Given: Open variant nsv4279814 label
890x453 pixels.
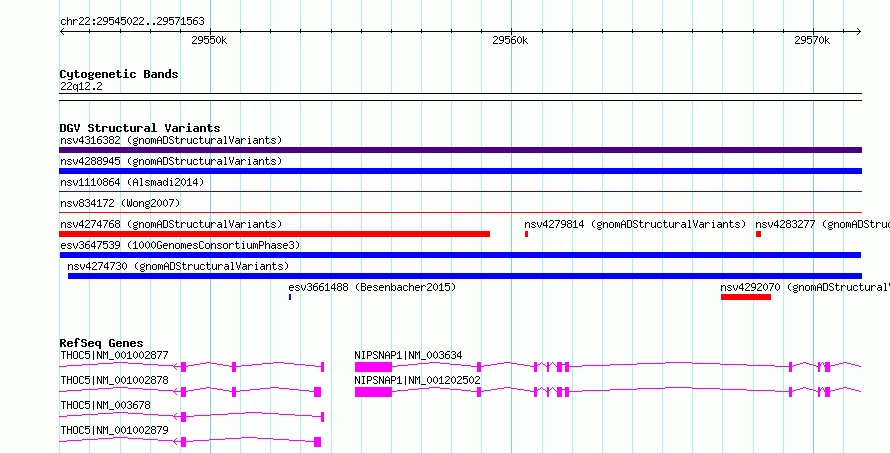Looking at the screenshot, I should [635, 224].
